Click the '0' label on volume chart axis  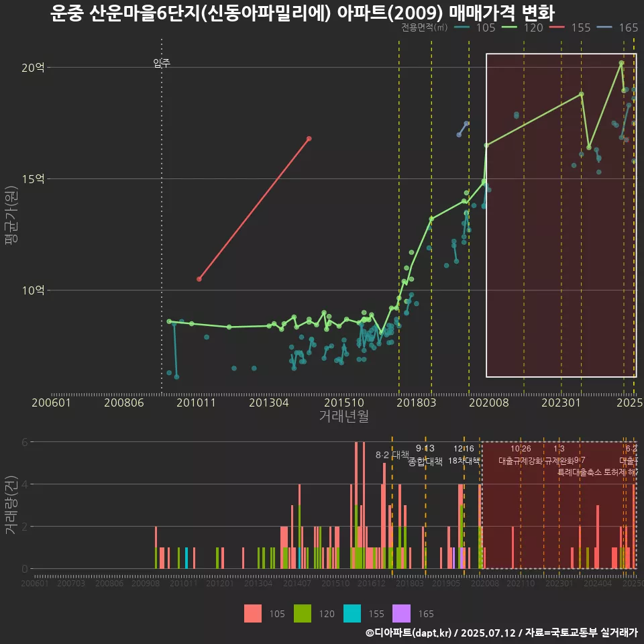(x=25, y=569)
